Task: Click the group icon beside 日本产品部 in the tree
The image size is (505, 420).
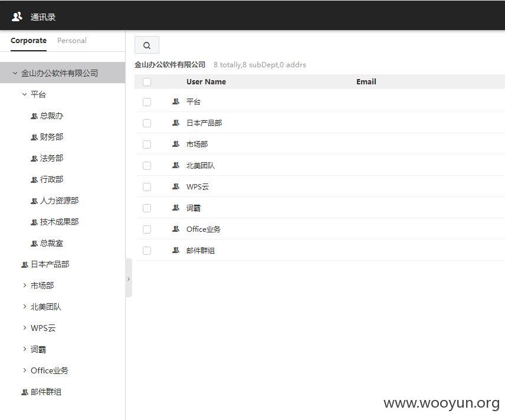Action: click(x=25, y=265)
